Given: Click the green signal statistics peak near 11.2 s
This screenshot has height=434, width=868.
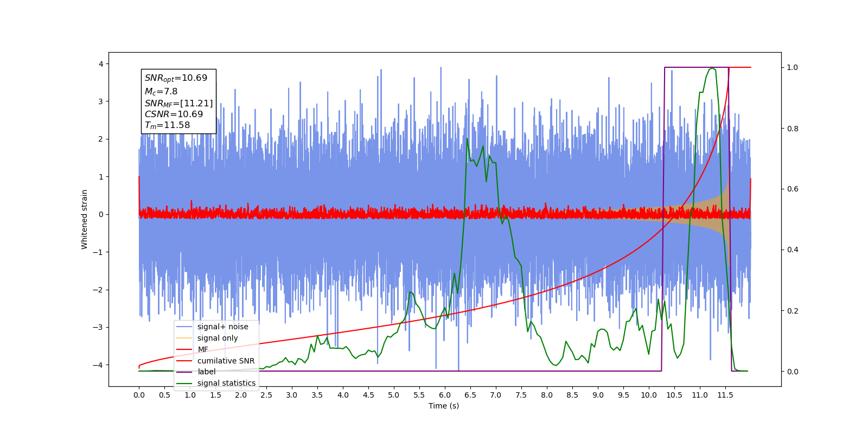Looking at the screenshot, I should [x=711, y=68].
